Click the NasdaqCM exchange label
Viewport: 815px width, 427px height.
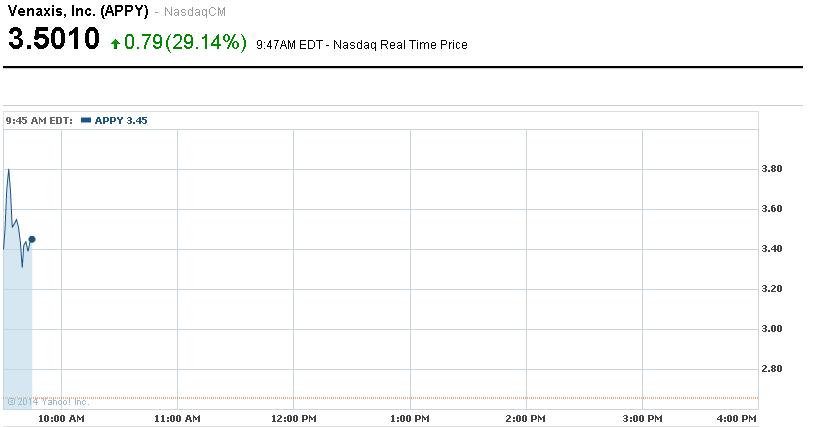(x=195, y=12)
